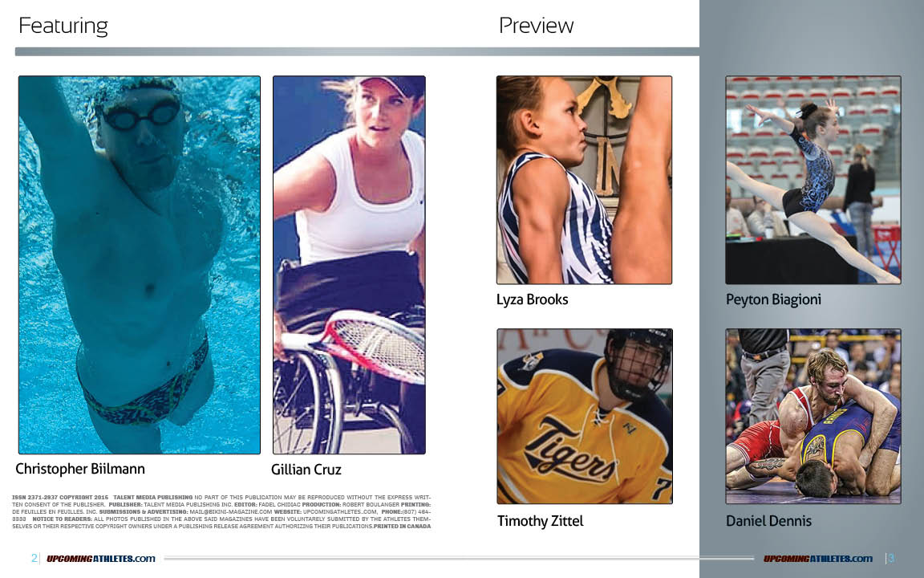Viewport: 924px width, 578px height.
Task: Click the page number 2 footer
Action: [34, 558]
